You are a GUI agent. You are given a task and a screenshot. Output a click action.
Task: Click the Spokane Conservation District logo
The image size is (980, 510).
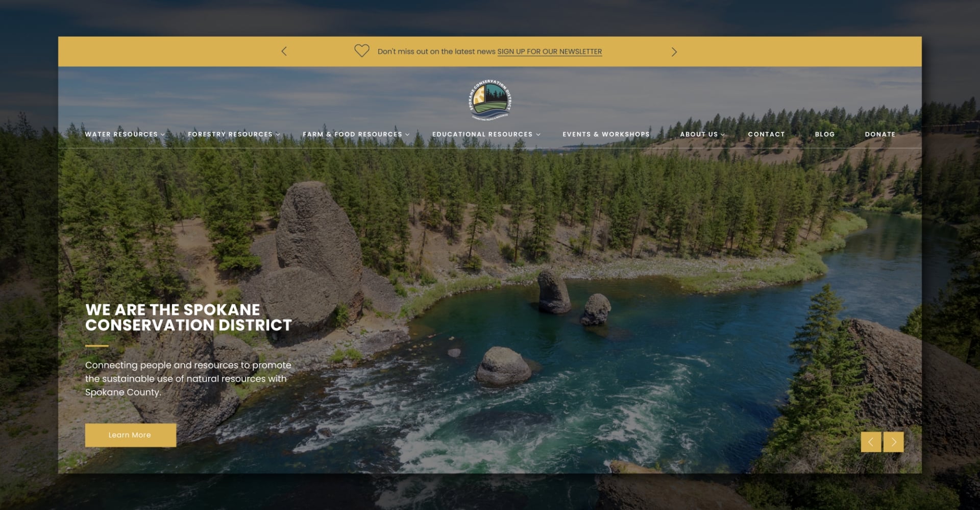tap(489, 100)
